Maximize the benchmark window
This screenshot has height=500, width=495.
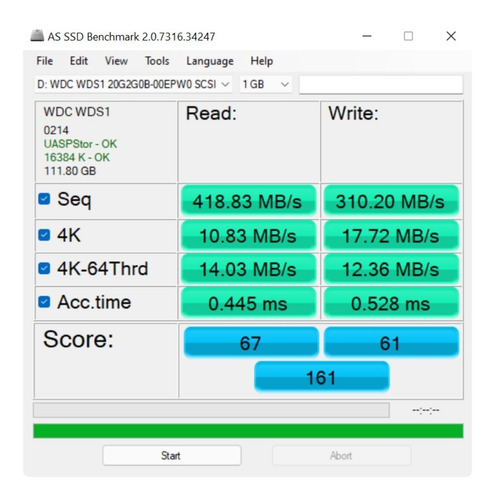tap(408, 36)
